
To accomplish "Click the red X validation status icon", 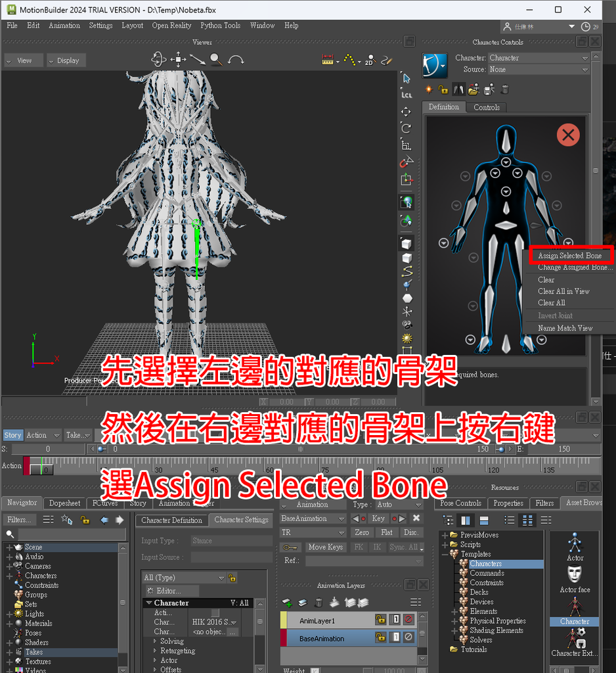I will pyautogui.click(x=568, y=135).
